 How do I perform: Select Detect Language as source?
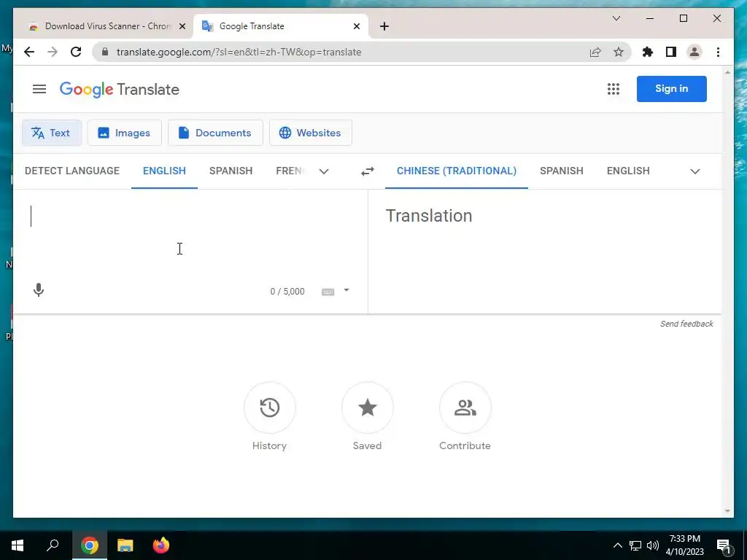72,171
